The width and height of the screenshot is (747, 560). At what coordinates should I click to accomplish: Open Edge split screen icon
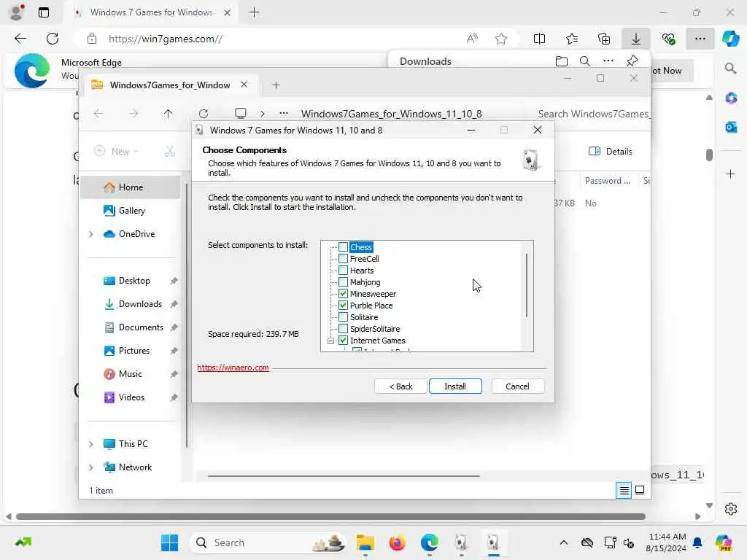pyautogui.click(x=539, y=39)
